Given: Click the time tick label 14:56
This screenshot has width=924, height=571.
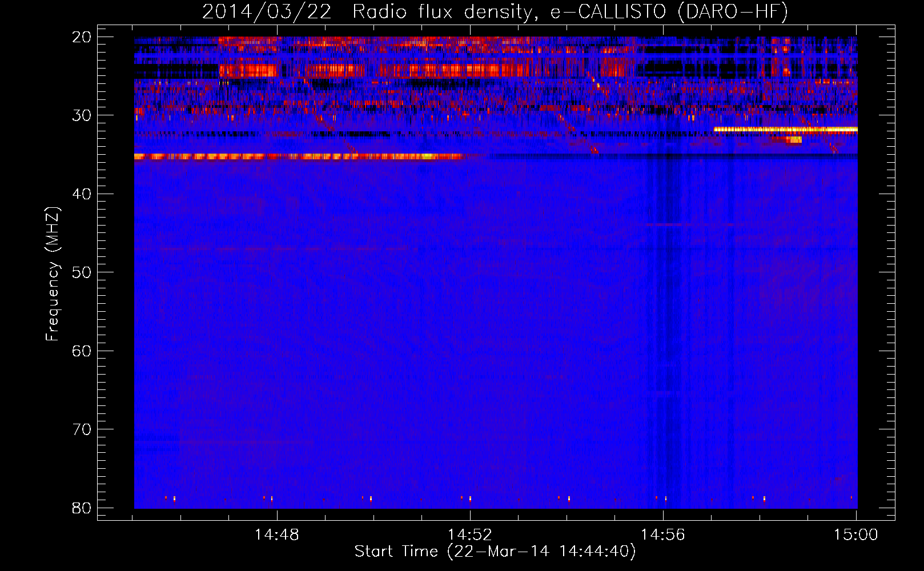Looking at the screenshot, I should click(x=663, y=535).
